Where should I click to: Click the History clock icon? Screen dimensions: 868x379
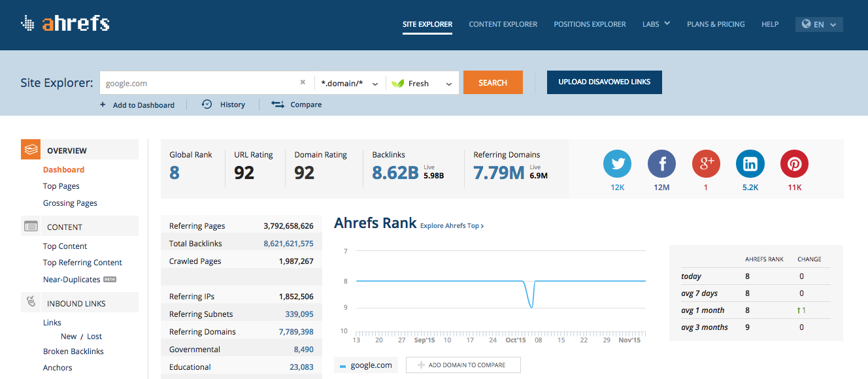point(207,104)
